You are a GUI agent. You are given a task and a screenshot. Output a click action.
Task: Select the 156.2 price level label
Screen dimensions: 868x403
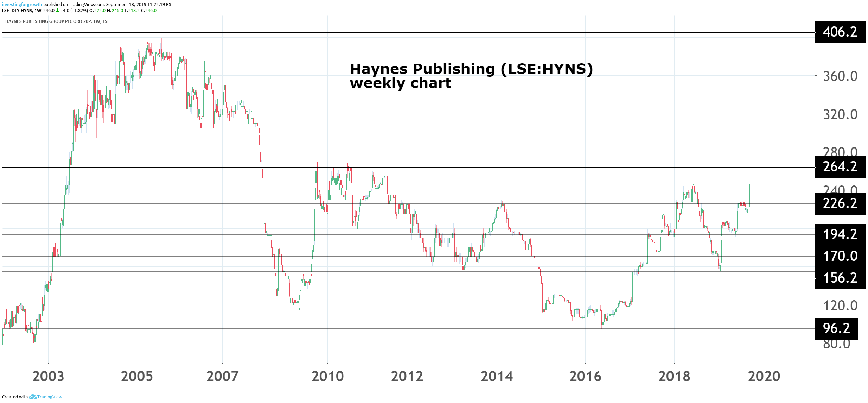pos(840,278)
